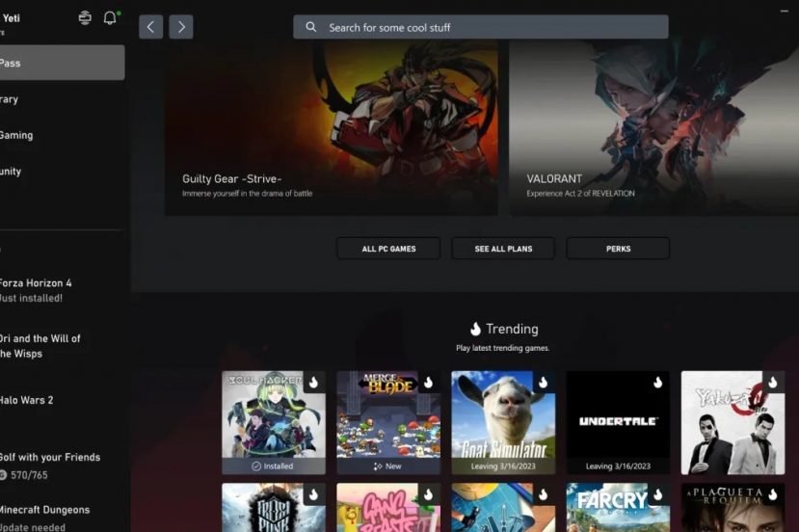This screenshot has height=532, width=799.
Task: Open the Soul Hackers game tile
Action: pyautogui.click(x=274, y=422)
